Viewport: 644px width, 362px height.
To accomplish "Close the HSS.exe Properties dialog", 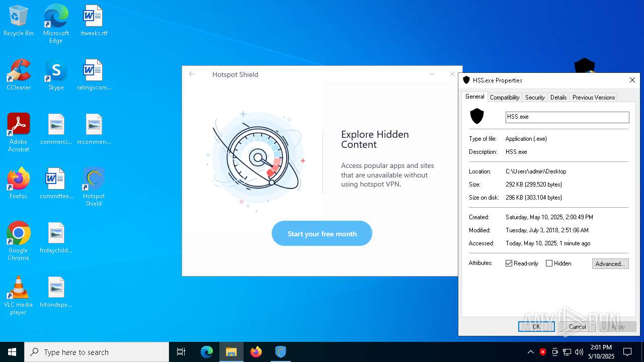I will tap(632, 80).
